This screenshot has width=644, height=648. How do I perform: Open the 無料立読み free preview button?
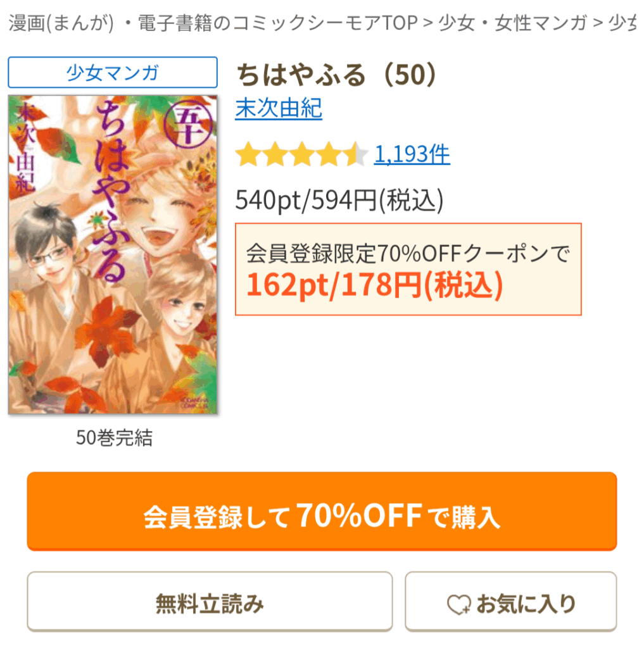click(x=210, y=602)
